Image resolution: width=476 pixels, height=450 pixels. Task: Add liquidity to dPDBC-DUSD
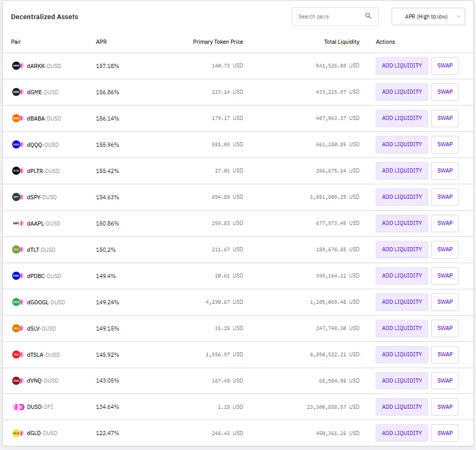401,275
